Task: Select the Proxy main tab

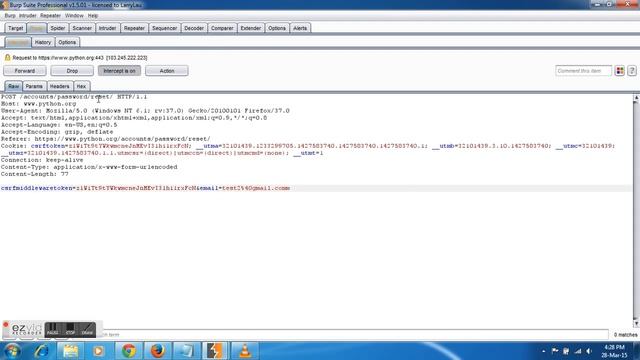Action: pos(37,28)
